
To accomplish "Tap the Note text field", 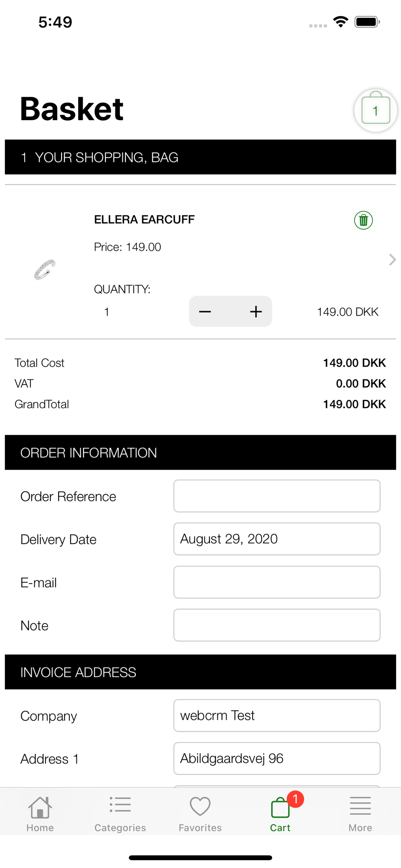I will tap(277, 625).
